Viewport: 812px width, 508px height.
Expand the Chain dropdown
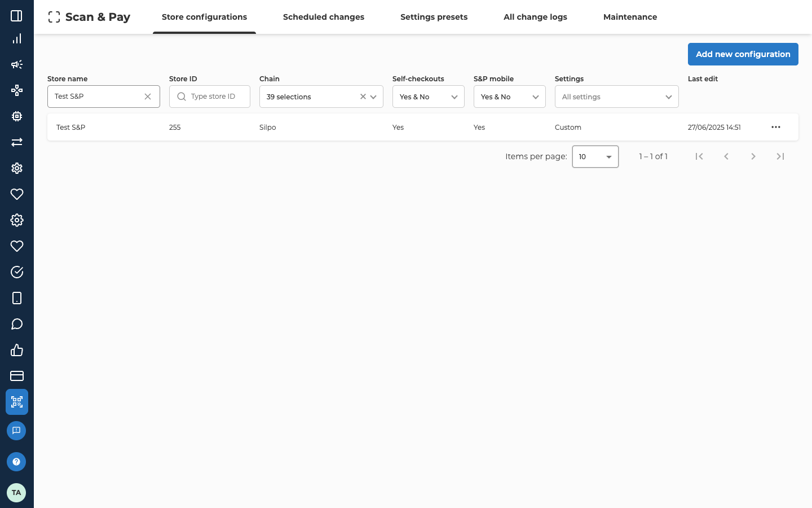pos(373,97)
